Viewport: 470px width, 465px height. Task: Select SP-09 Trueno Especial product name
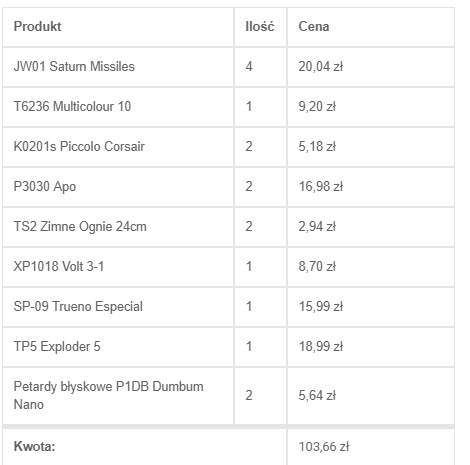(78, 307)
